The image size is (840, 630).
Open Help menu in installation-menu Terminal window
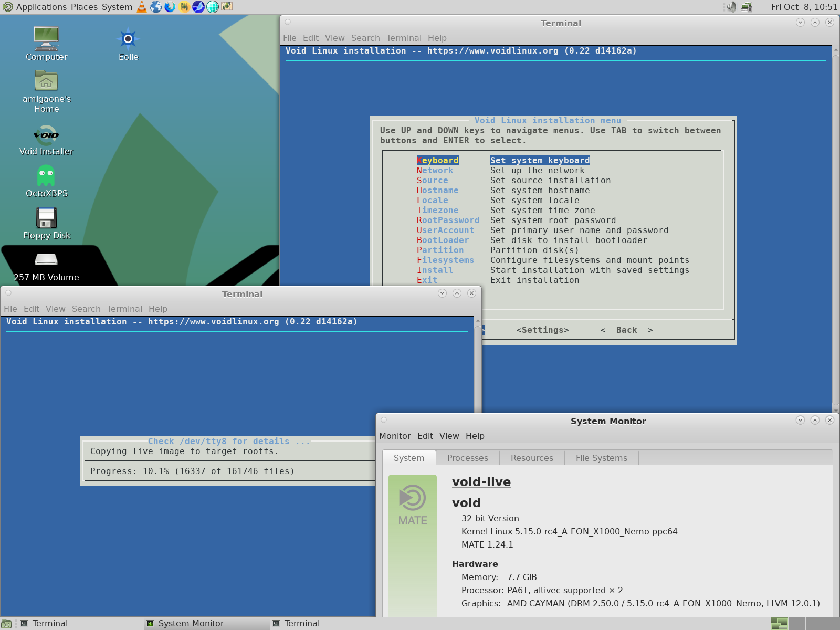(437, 38)
